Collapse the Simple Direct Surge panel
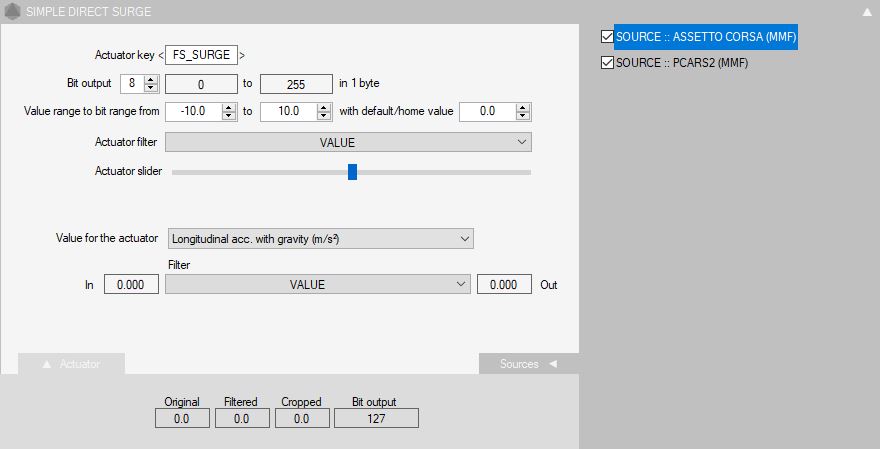The height and width of the screenshot is (449, 880). pyautogui.click(x=866, y=12)
